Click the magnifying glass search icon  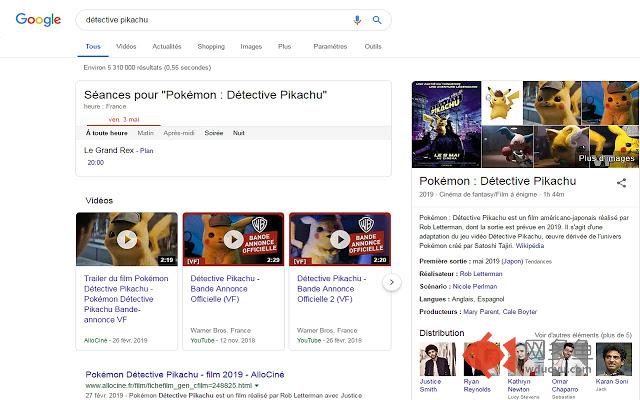[377, 20]
